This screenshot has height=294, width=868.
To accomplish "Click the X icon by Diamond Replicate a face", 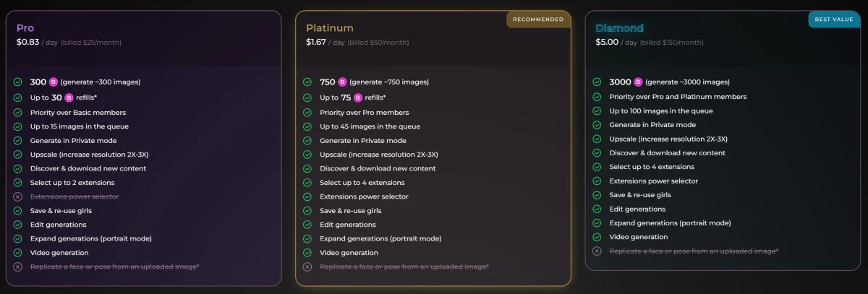I will tap(597, 251).
